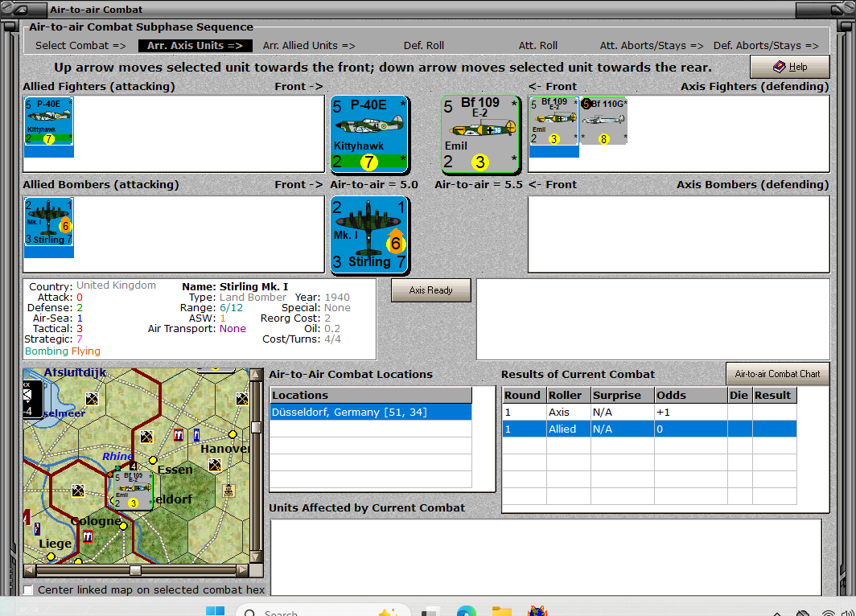This screenshot has width=856, height=616.
Task: Open Microsoft Edge from the taskbar
Action: (467, 611)
